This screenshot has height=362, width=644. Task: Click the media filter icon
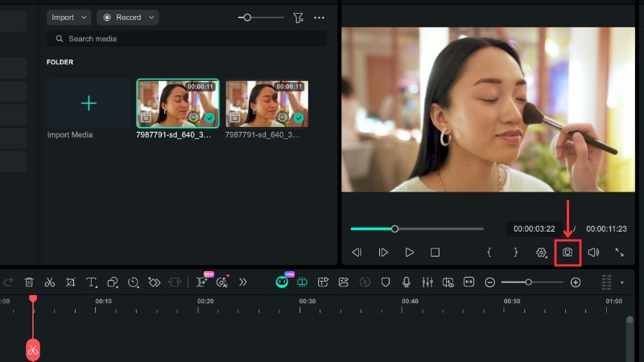pos(299,17)
